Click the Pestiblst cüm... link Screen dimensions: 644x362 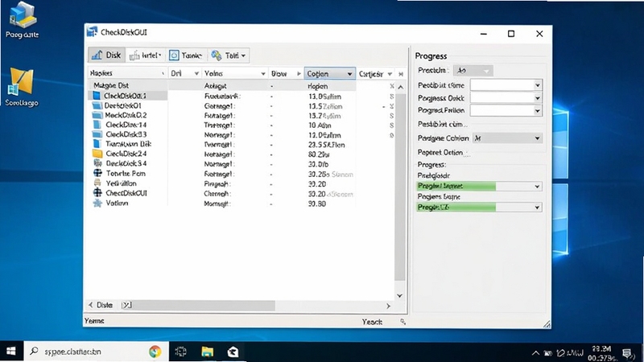(442, 124)
